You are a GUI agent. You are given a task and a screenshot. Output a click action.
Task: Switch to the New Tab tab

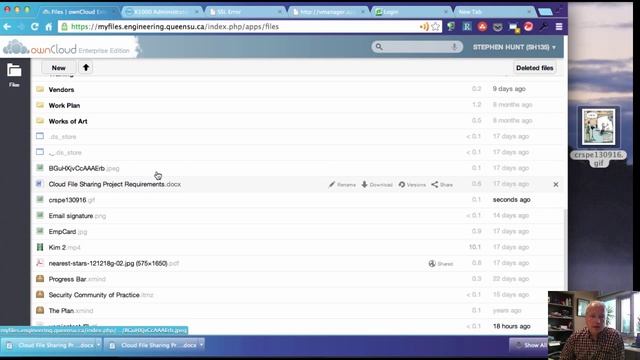click(495, 12)
